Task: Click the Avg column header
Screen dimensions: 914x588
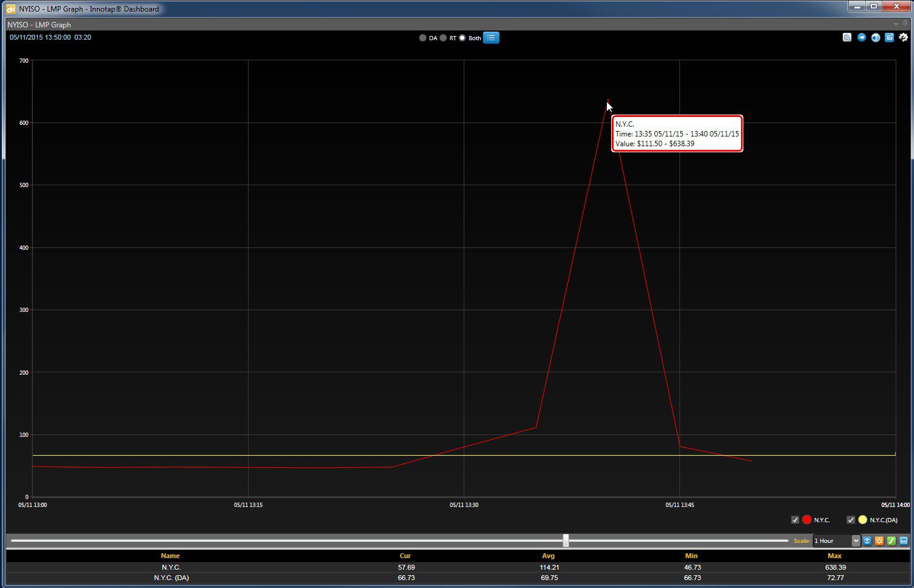Action: click(x=548, y=556)
